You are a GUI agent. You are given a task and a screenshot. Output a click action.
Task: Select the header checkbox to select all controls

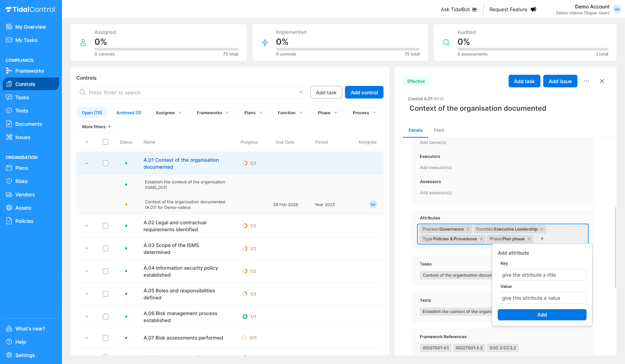coord(106,142)
